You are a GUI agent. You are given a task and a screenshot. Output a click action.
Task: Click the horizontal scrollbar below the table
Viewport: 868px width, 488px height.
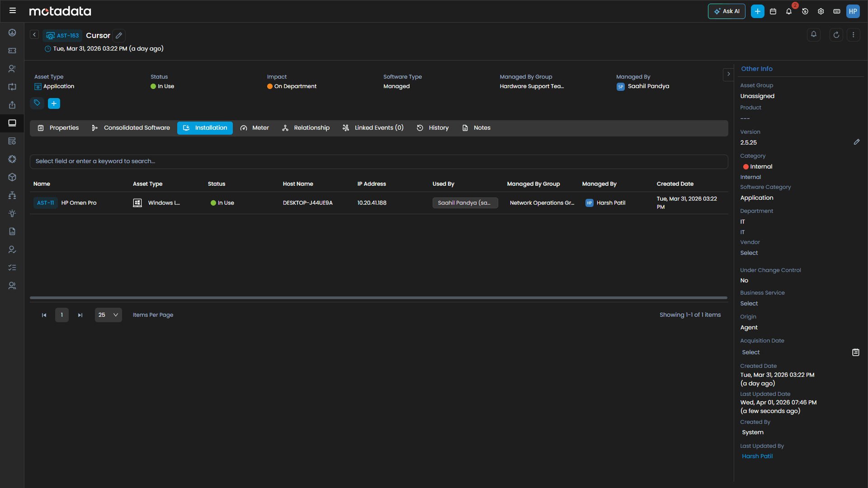[378, 297]
